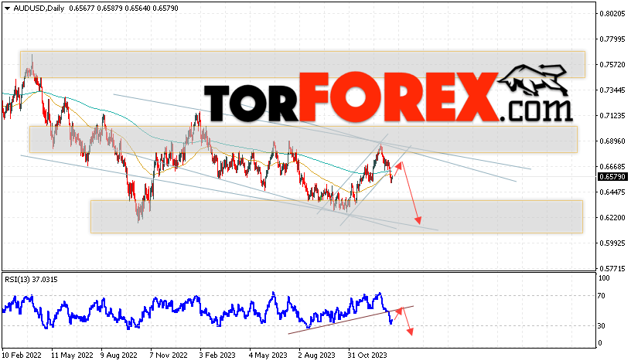
Task: Select the 0.75720 price axis label
Action: (612, 65)
